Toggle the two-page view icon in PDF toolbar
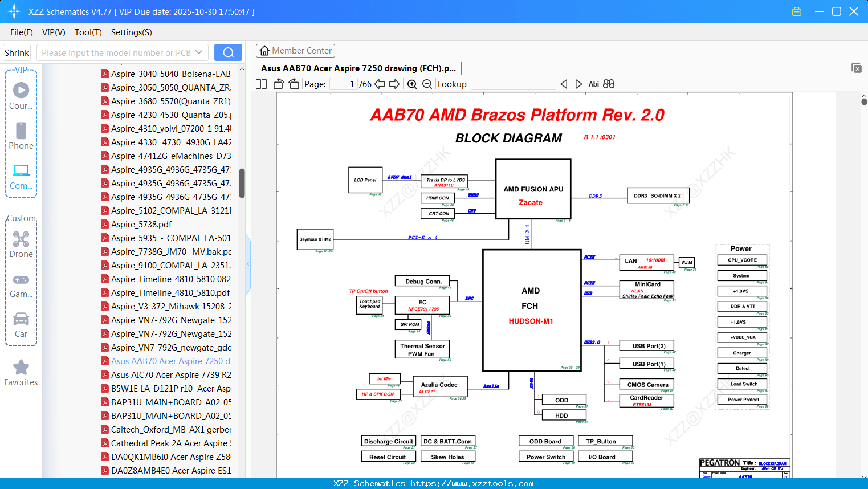This screenshot has width=868, height=489. [x=262, y=84]
